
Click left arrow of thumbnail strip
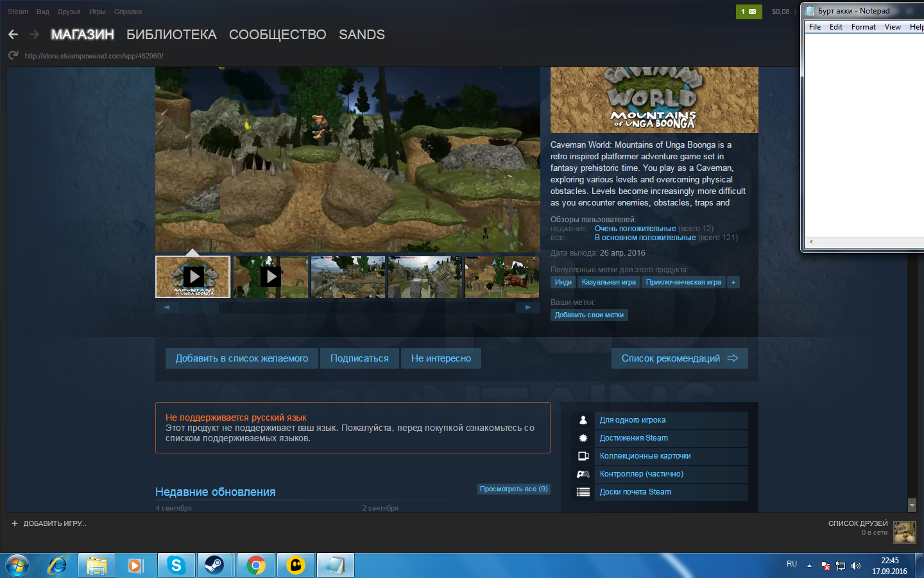tap(167, 308)
